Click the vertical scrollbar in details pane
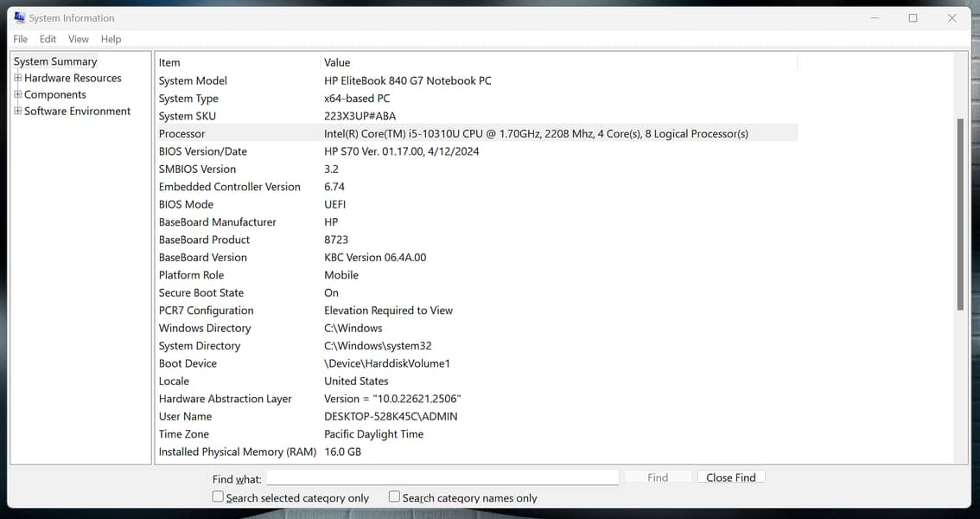 (x=960, y=216)
